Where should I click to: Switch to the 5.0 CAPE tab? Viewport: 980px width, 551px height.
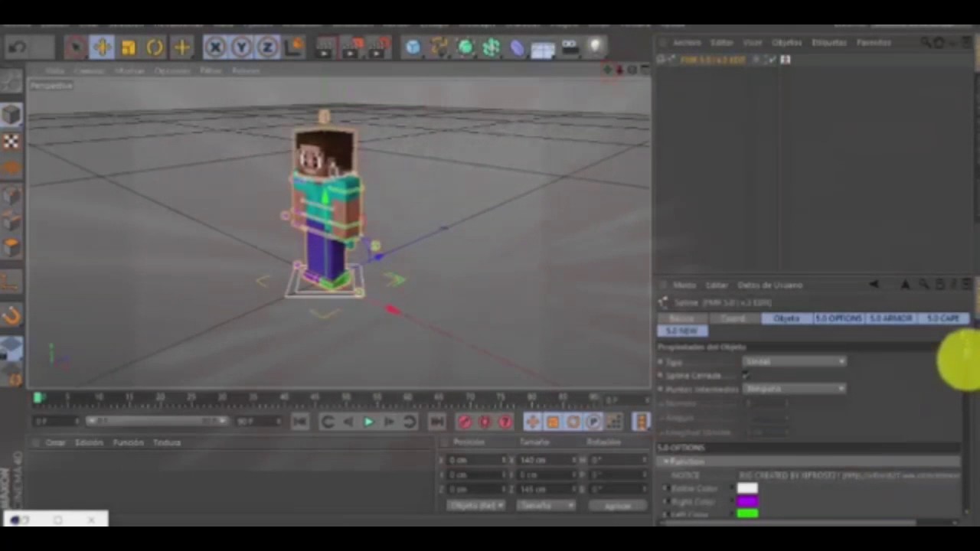[x=943, y=318]
